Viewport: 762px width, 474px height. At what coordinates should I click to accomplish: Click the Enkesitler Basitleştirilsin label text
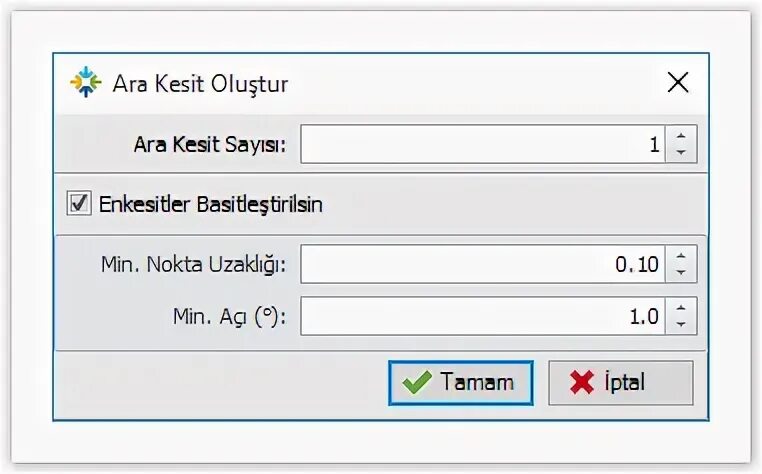[x=210, y=204]
